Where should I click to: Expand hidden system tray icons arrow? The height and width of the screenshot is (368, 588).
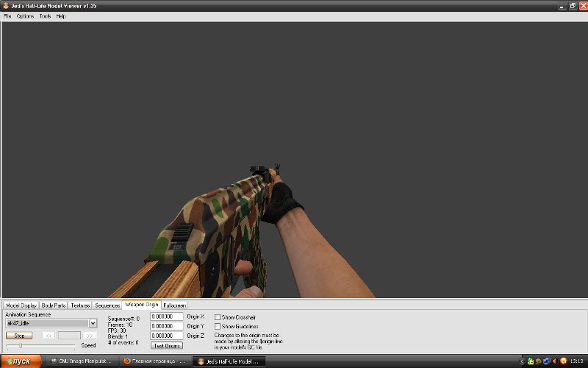point(522,361)
